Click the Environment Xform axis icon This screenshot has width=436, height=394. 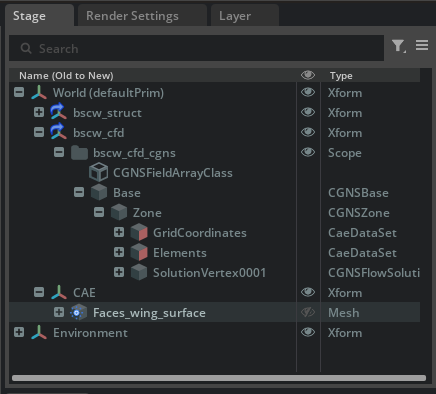pyautogui.click(x=39, y=333)
